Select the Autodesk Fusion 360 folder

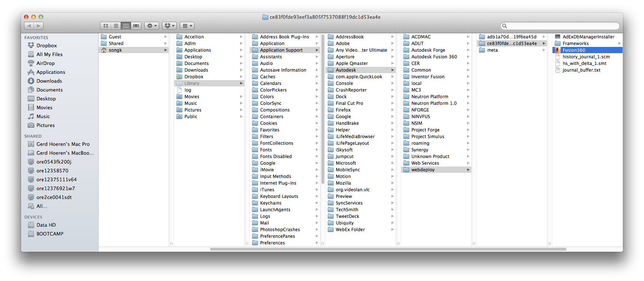436,57
